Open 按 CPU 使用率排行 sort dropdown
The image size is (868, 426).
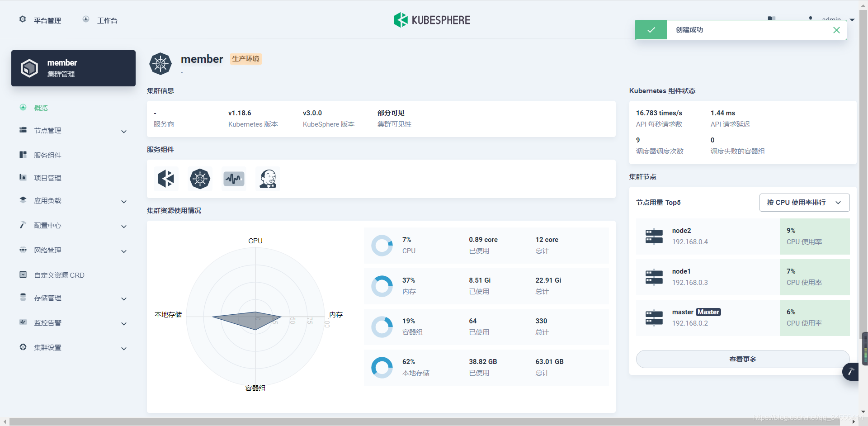804,203
